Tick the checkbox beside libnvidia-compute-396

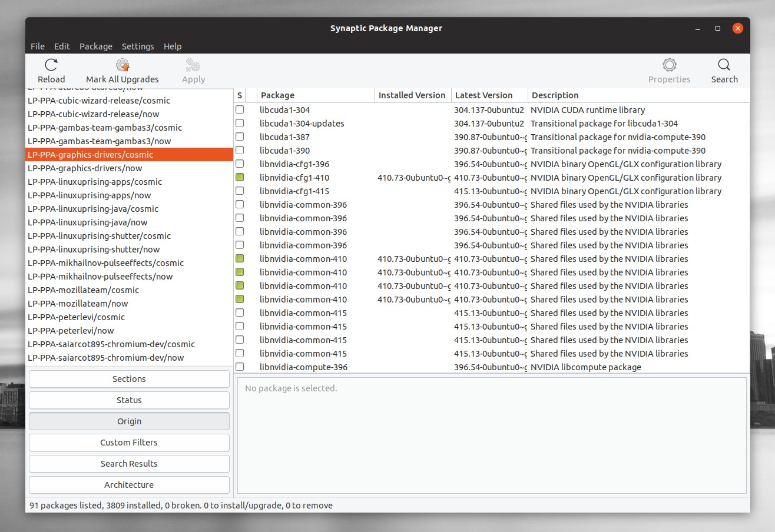tap(240, 367)
